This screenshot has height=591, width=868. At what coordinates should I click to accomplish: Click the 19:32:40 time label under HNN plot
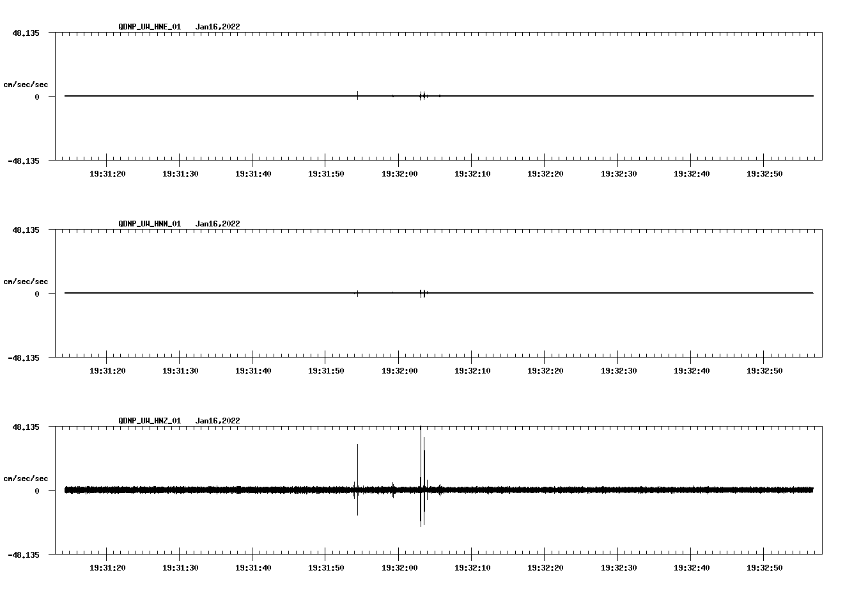692,371
